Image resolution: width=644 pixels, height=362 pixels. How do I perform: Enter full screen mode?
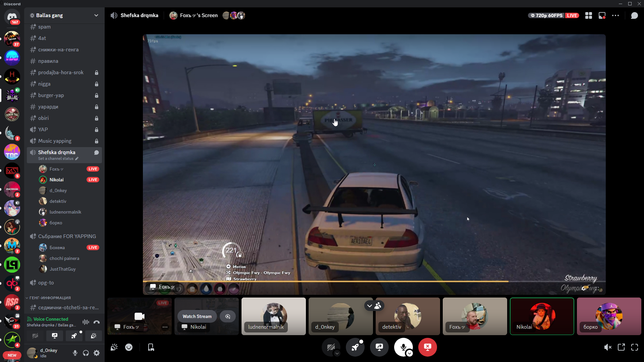[635, 347]
